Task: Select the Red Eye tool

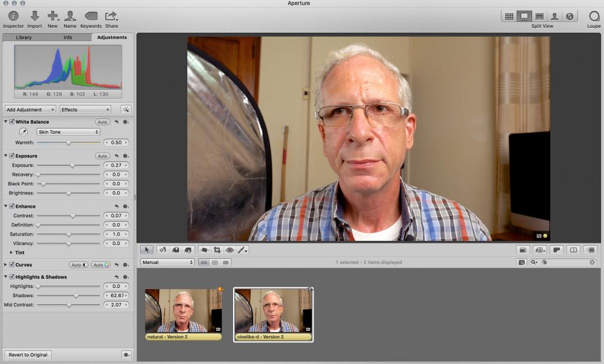Action: tap(230, 250)
